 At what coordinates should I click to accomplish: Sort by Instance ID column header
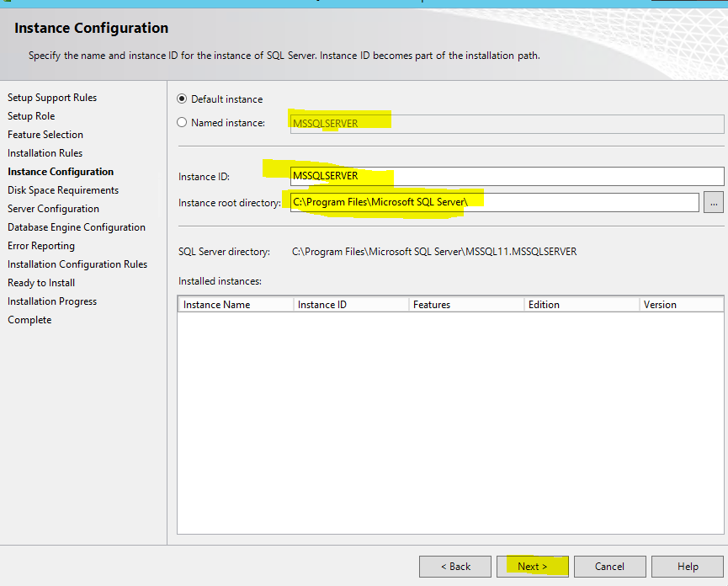coord(351,305)
